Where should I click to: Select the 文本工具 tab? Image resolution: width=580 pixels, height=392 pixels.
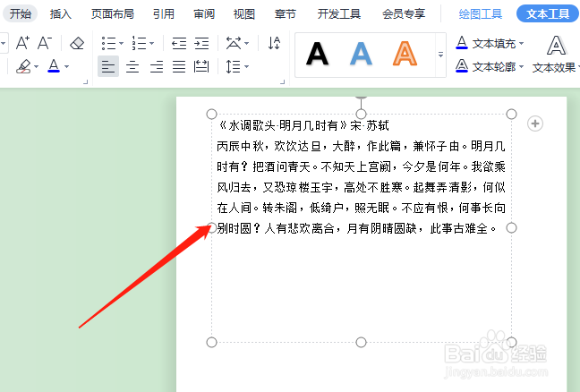click(x=548, y=13)
